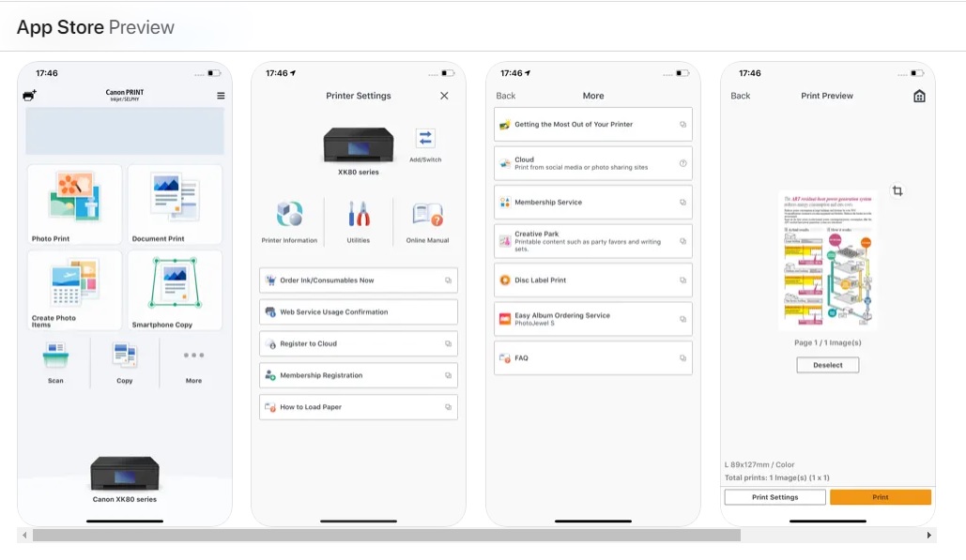This screenshot has height=560, width=966.
Task: Open Printer Information
Action: click(289, 215)
